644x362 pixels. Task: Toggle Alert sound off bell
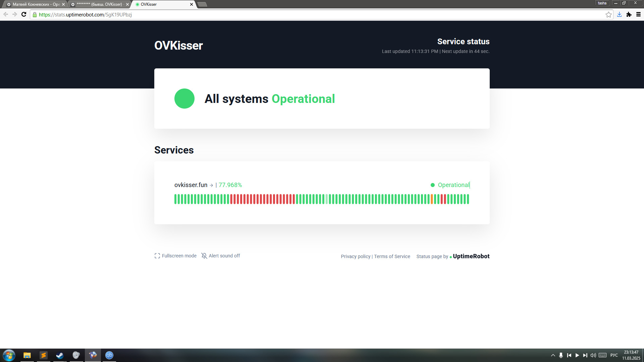[221, 256]
